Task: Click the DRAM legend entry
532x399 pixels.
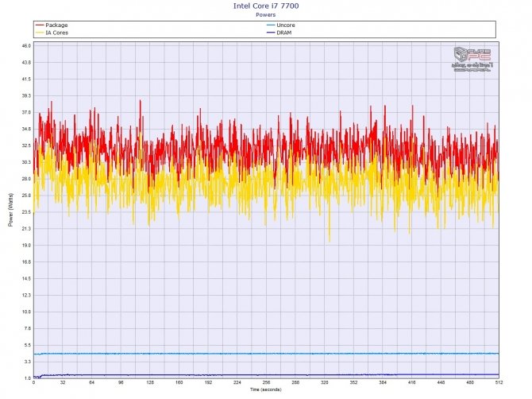Action: pyautogui.click(x=279, y=33)
